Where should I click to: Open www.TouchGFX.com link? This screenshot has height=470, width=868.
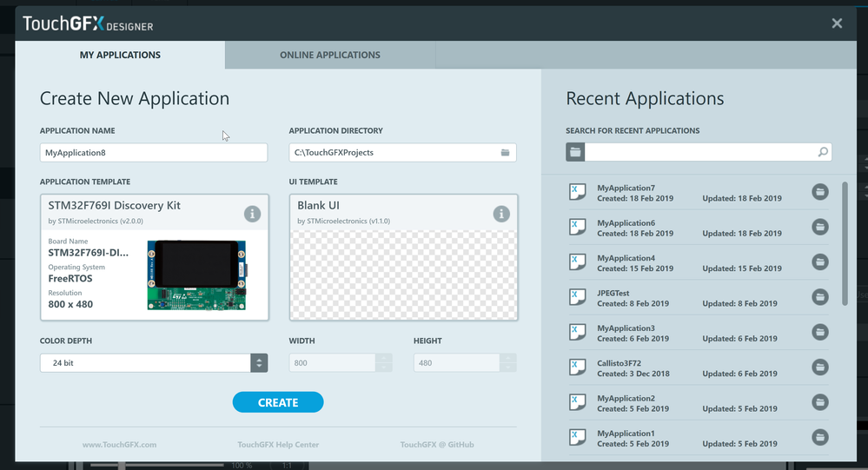tap(120, 445)
